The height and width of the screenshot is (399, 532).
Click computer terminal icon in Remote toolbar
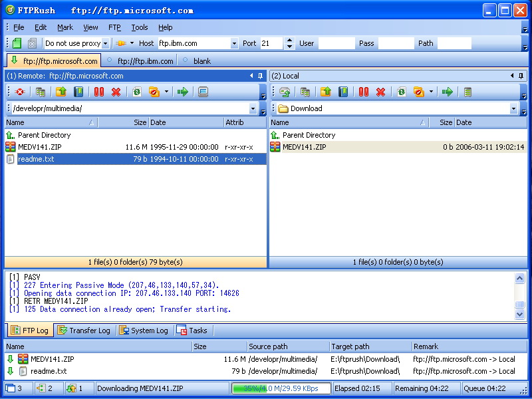point(203,92)
